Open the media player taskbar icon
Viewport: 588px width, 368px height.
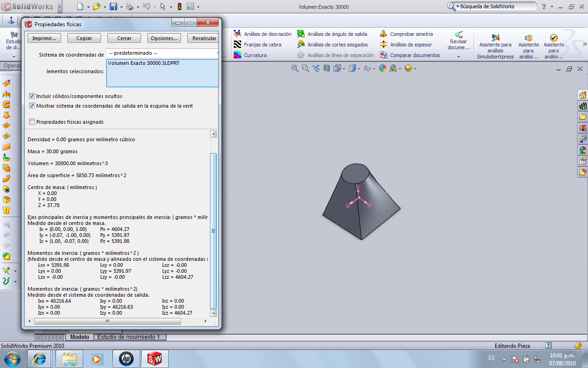(97, 359)
